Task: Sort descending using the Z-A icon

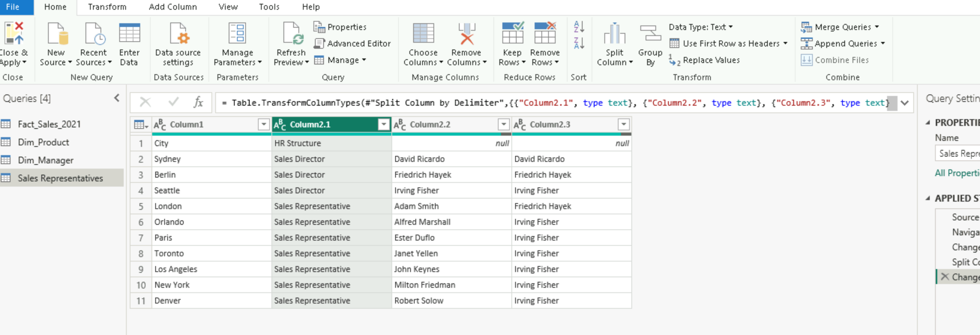Action: [x=578, y=43]
